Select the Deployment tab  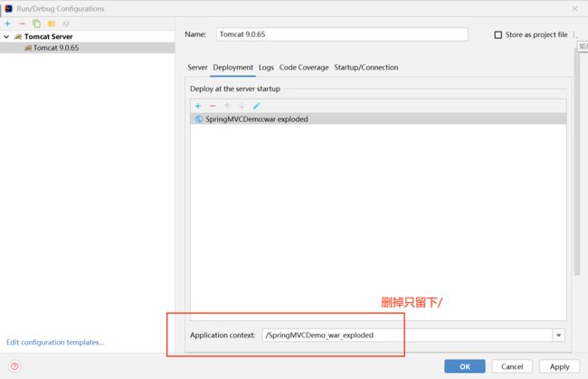point(232,68)
